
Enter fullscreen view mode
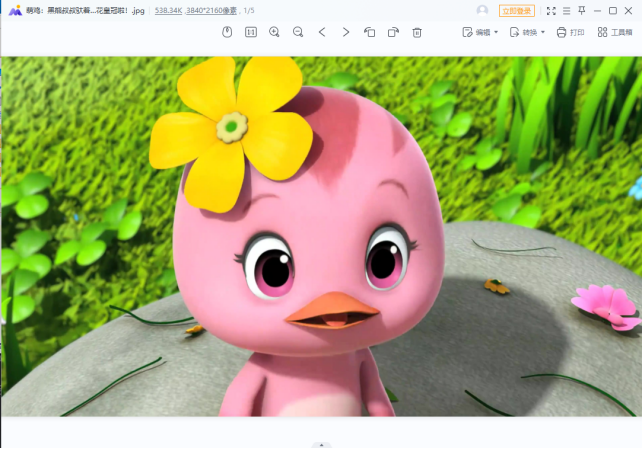(551, 11)
